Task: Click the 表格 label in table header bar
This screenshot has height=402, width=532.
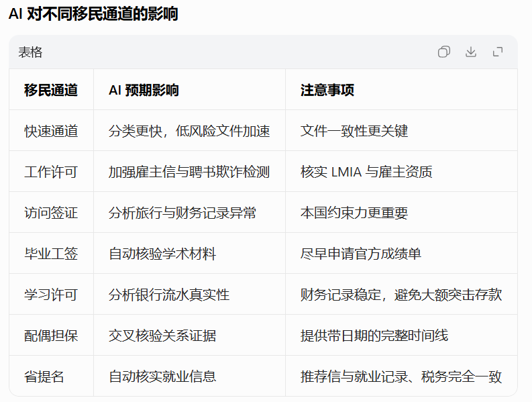Action: [x=30, y=52]
